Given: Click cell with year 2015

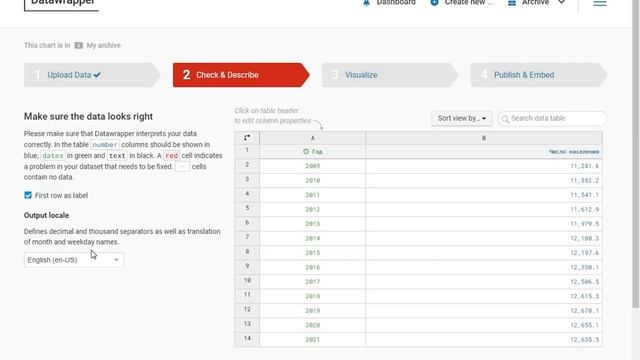Looking at the screenshot, I should 313,253.
